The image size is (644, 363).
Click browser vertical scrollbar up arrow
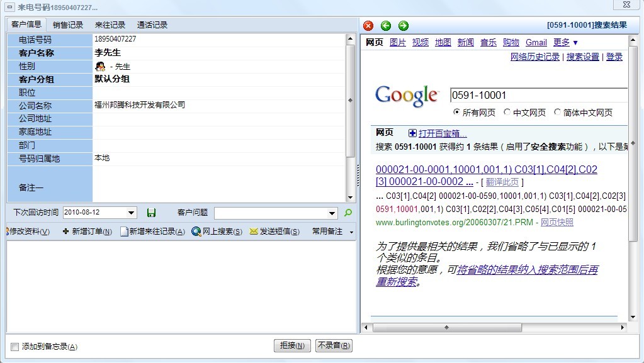(633, 40)
